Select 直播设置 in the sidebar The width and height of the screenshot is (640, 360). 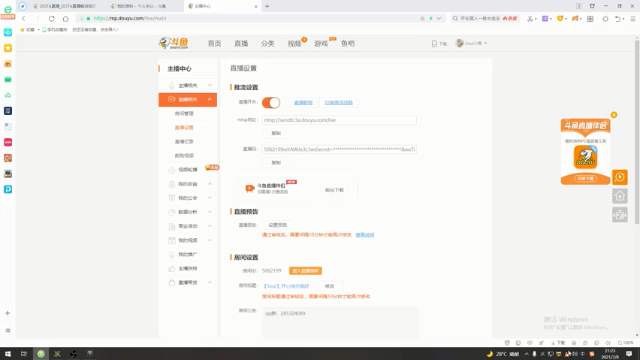[184, 127]
